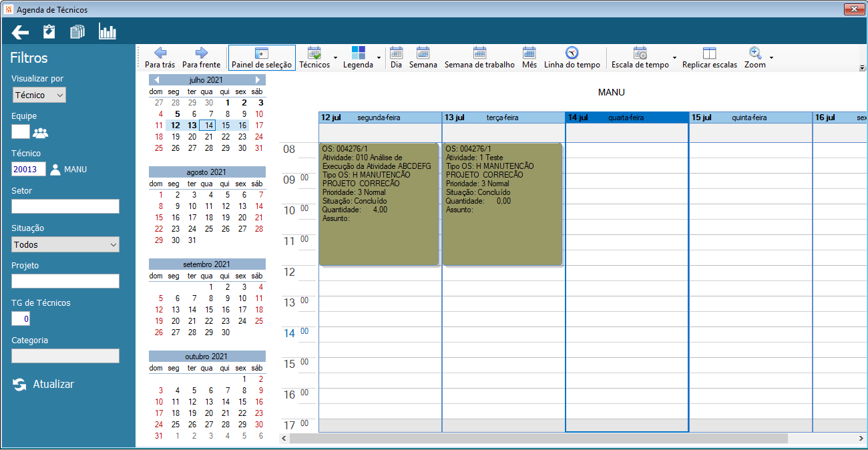Click the horizontal scrollbar thumb of schedule

coord(539,439)
